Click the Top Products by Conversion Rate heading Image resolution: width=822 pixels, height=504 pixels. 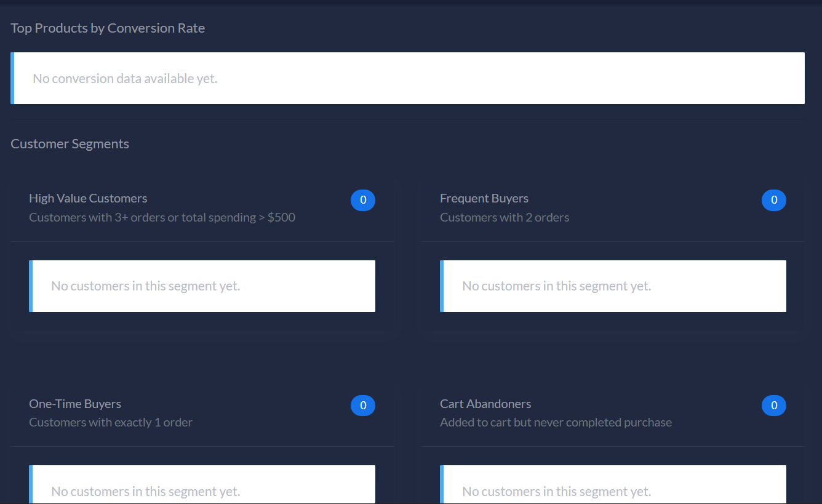coord(108,28)
